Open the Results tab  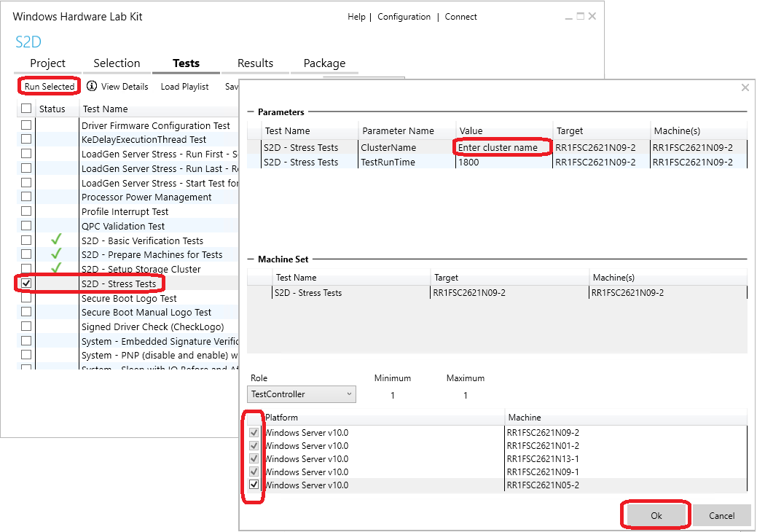coord(255,63)
